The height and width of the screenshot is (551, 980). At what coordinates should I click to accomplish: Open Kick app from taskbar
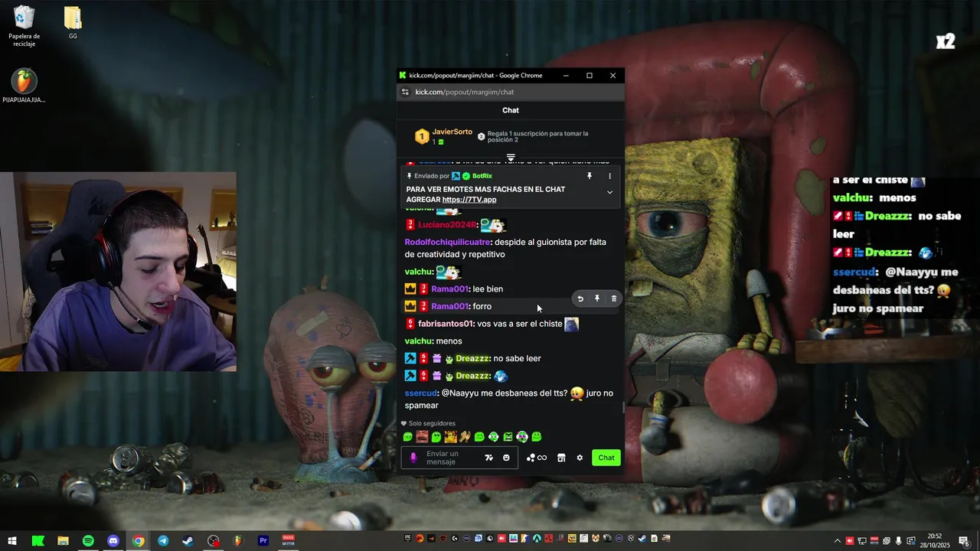pos(38,541)
